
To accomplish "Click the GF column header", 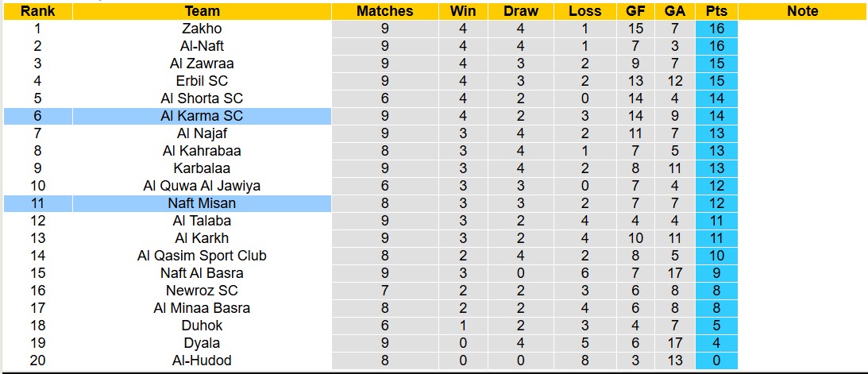I will click(635, 11).
